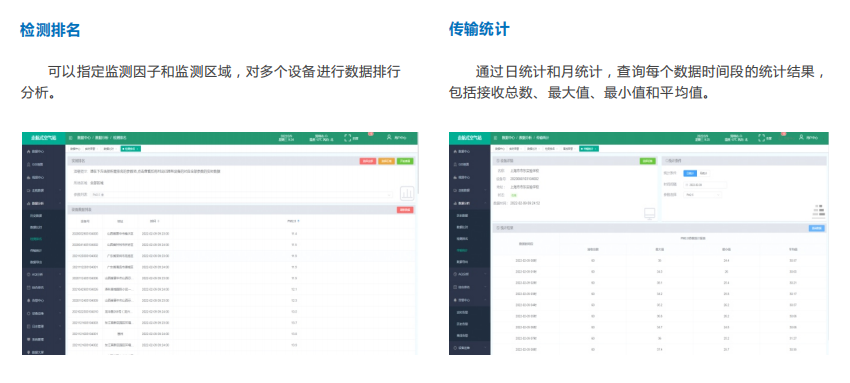The height and width of the screenshot is (383, 850).
Task: Select active green tab in 检测排名 tab strip
Action: [131, 148]
